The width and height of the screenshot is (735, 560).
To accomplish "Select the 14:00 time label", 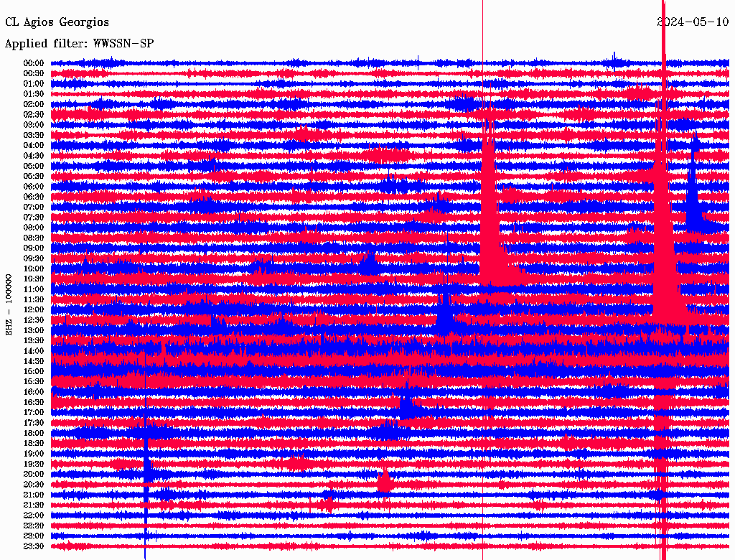I will (x=34, y=351).
